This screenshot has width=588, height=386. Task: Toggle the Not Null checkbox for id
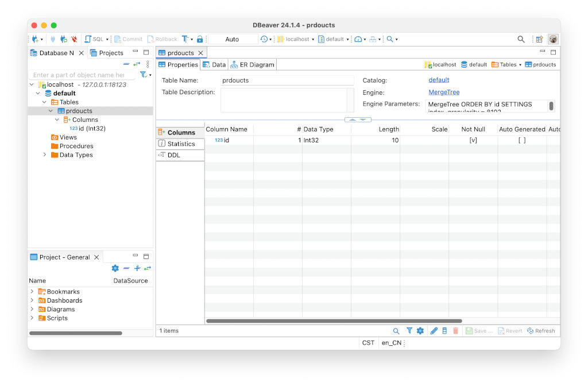pos(473,140)
